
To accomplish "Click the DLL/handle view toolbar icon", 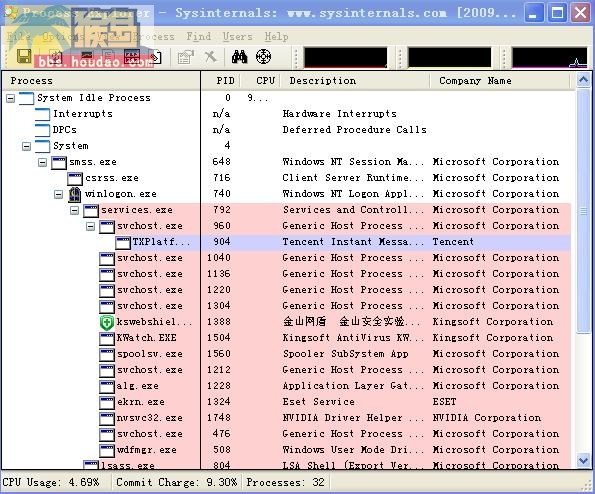I will tap(155, 57).
